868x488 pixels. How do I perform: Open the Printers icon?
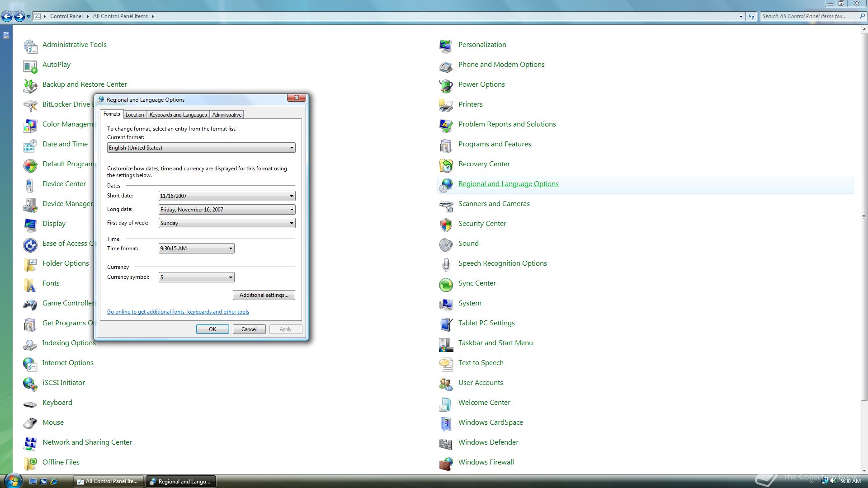(446, 105)
